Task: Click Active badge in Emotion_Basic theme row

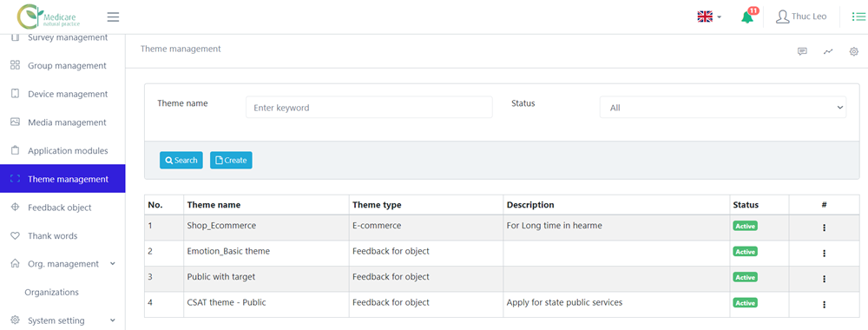Action: [745, 251]
